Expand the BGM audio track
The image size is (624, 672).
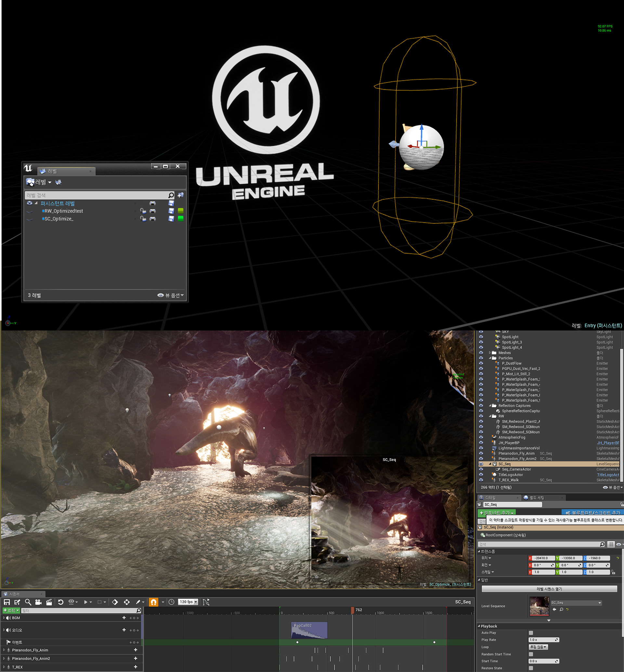tap(4, 618)
